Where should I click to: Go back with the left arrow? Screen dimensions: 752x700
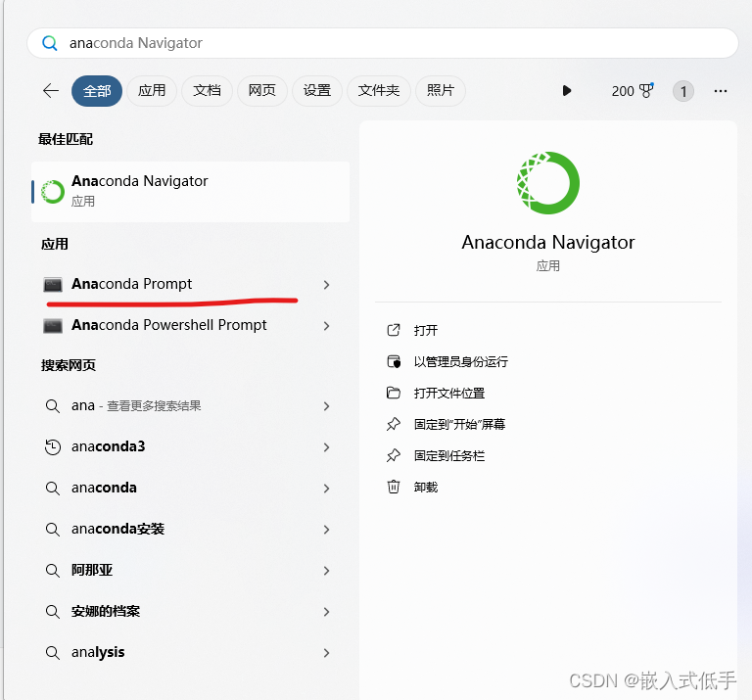click(51, 91)
